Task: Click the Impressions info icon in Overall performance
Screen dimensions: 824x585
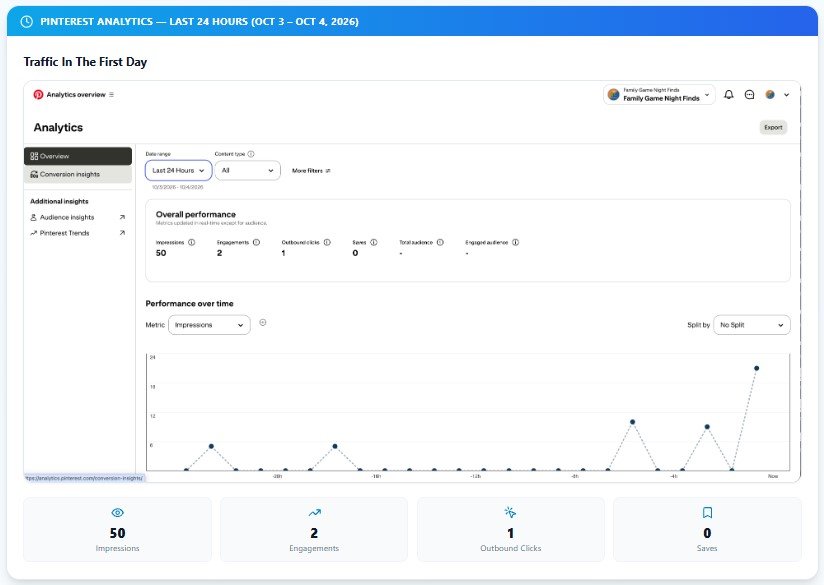Action: point(191,242)
